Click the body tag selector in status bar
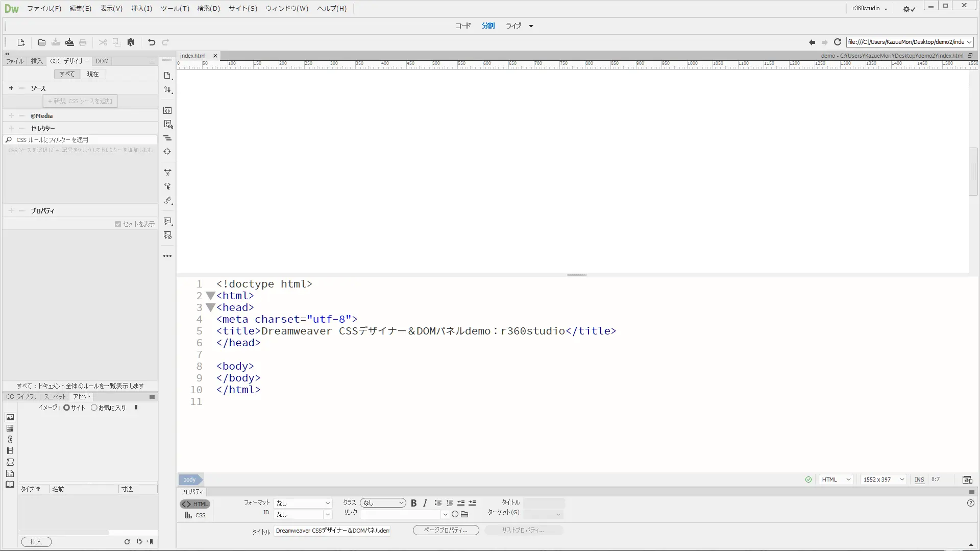The image size is (980, 551). (x=190, y=480)
